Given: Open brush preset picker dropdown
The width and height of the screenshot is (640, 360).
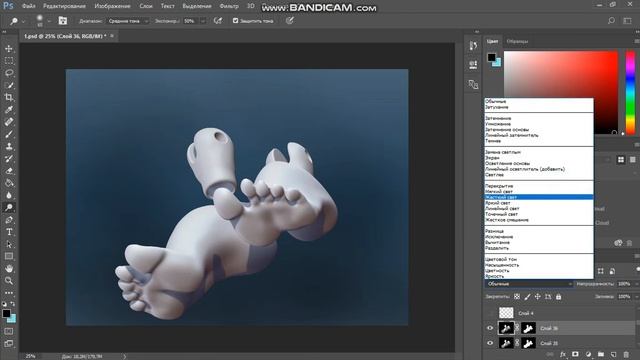Looking at the screenshot, I should [x=49, y=21].
